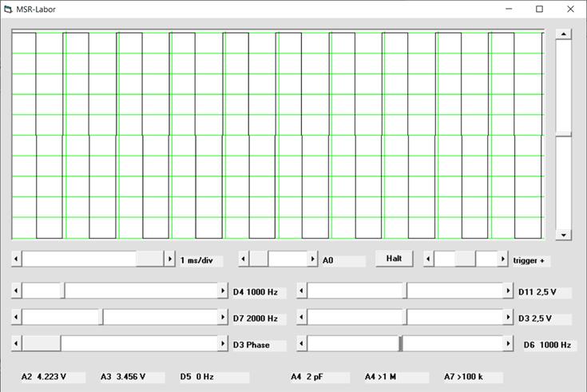Click left arrow of the D3 2,5 V scrollbar
Viewport: 587px width, 392px height.
coord(302,318)
